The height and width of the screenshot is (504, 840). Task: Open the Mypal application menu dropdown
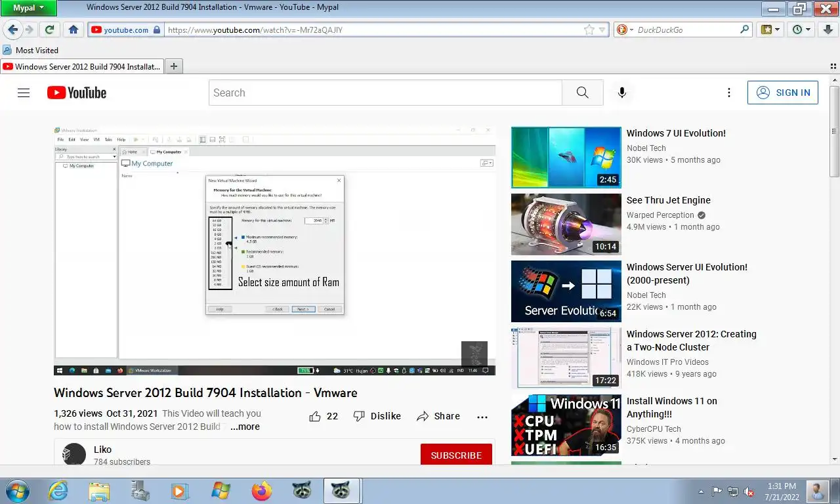click(28, 8)
